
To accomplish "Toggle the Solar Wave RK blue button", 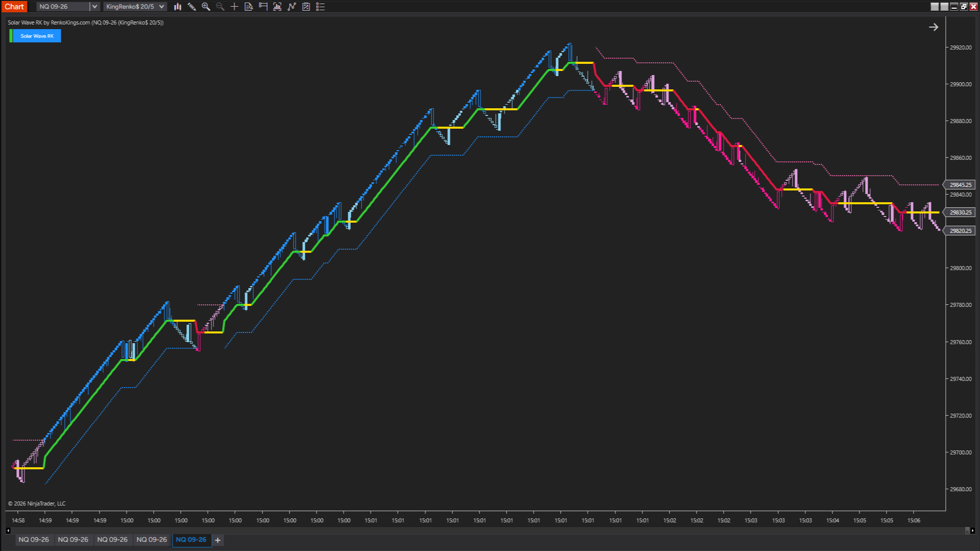I will tap(37, 36).
